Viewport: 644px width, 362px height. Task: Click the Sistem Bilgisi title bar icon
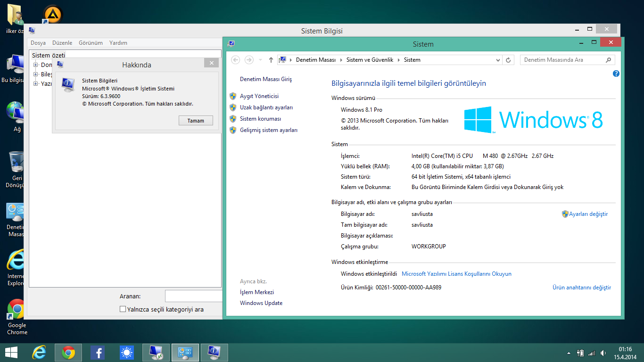[x=32, y=31]
